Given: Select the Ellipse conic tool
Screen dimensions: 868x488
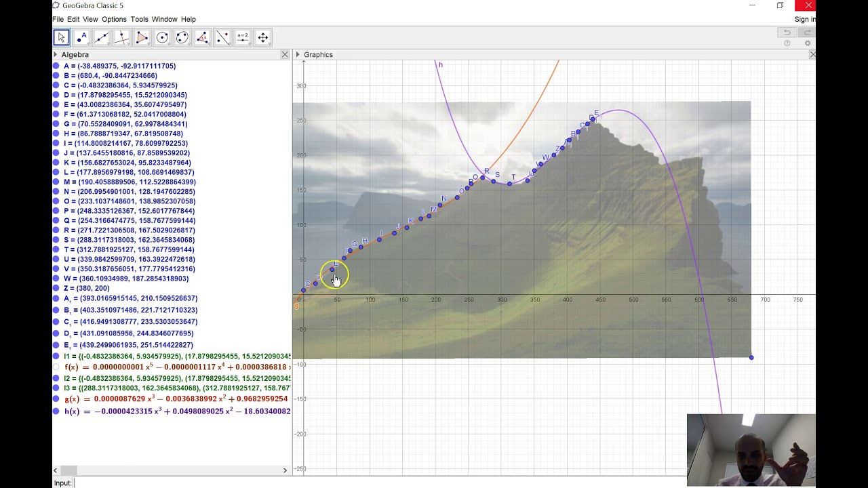Looking at the screenshot, I should 182,38.
